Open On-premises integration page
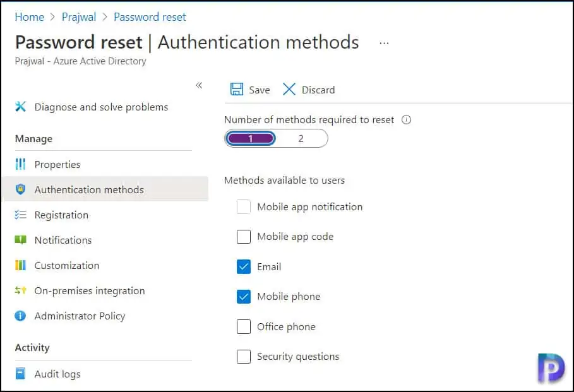 point(90,290)
